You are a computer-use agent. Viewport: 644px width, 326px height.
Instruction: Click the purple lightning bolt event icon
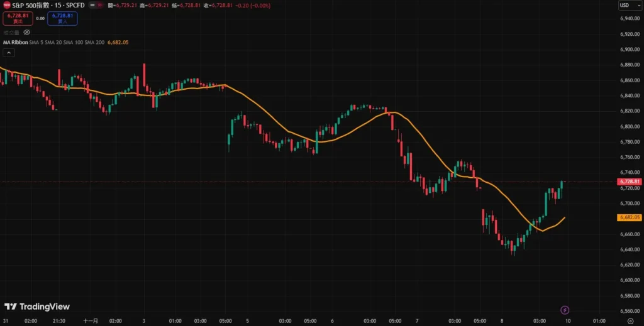point(565,310)
